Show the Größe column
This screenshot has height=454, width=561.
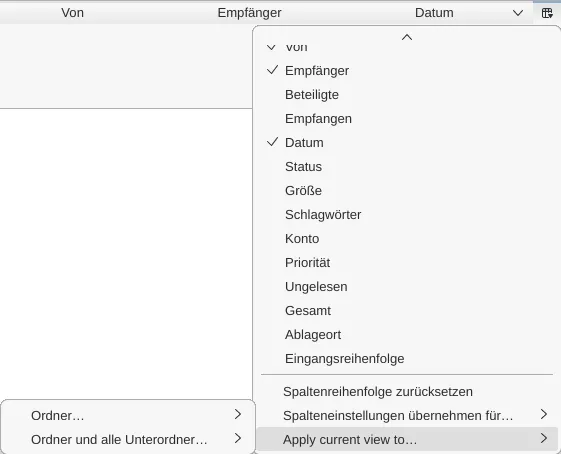pos(407,190)
